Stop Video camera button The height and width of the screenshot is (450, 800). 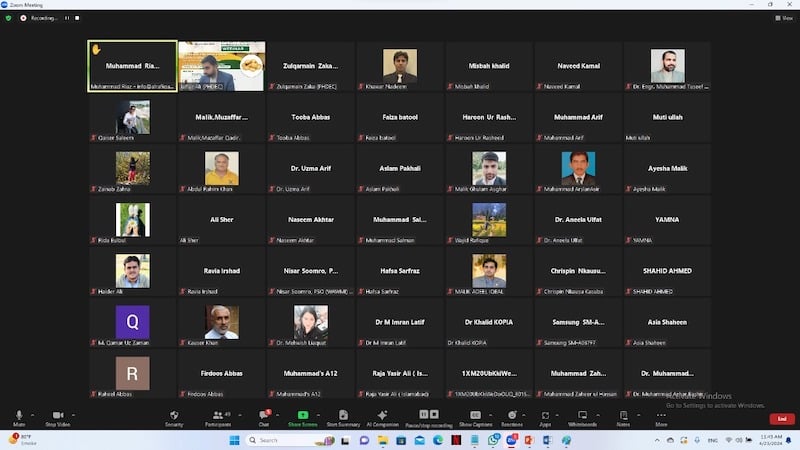pos(57,416)
